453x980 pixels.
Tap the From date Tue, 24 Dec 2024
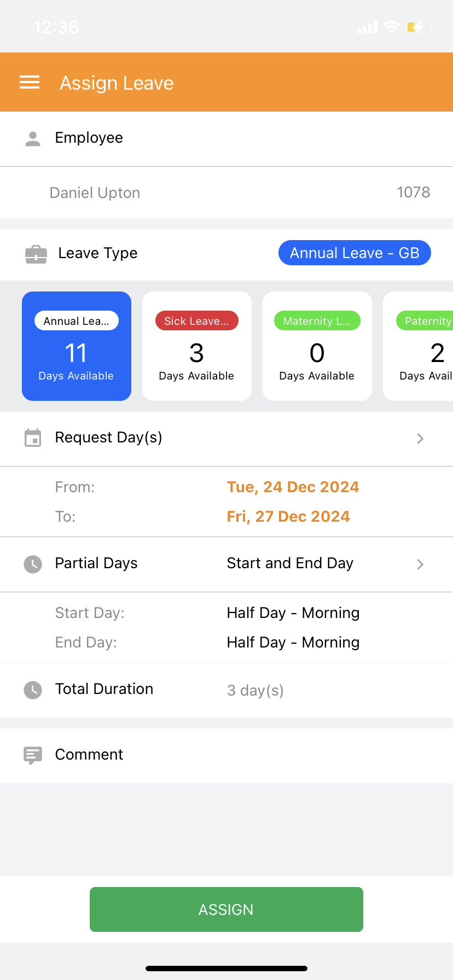[293, 487]
